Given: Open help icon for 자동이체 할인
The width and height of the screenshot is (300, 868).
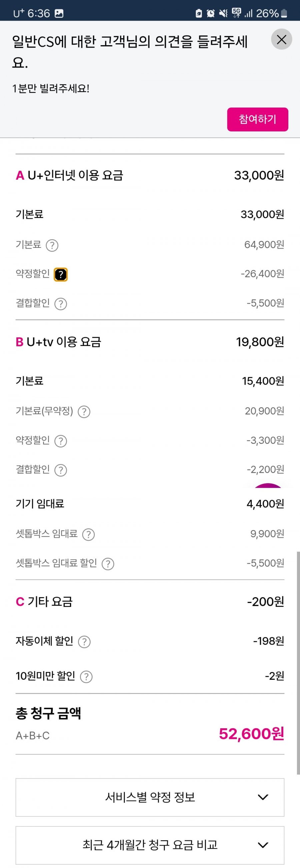Looking at the screenshot, I should (84, 642).
